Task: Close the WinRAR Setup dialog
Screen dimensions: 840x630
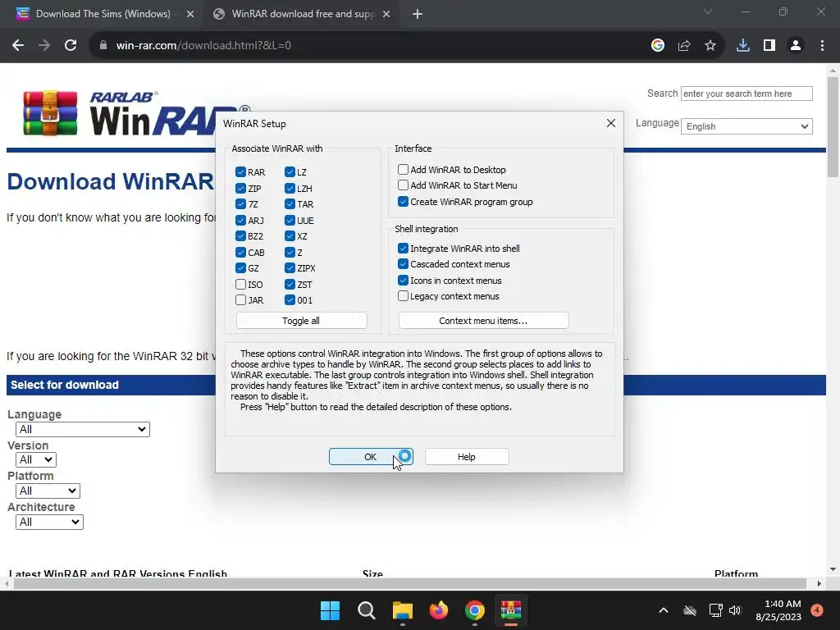Action: coord(610,123)
